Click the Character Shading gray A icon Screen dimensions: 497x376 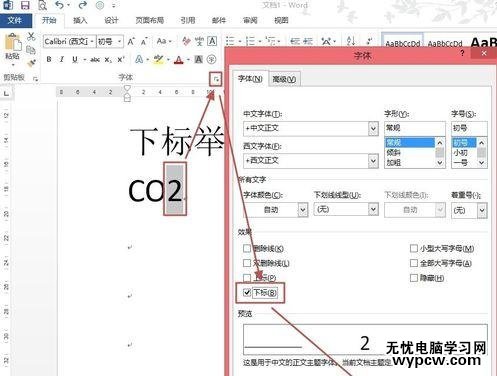(199, 60)
